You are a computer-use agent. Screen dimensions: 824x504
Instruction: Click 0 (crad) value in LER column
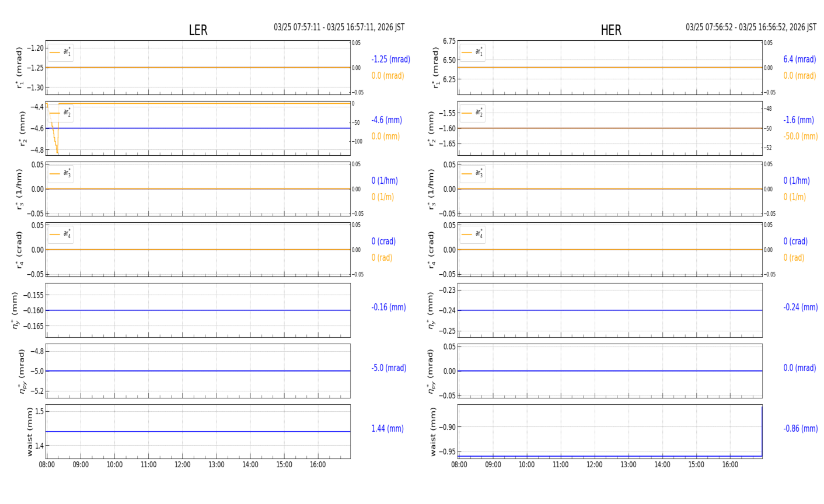[383, 242]
